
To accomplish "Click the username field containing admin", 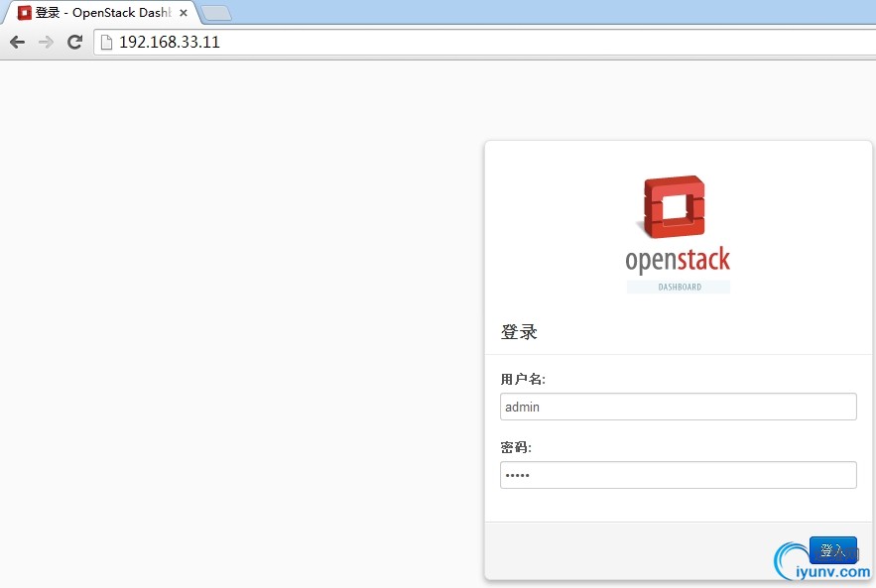I will (679, 407).
